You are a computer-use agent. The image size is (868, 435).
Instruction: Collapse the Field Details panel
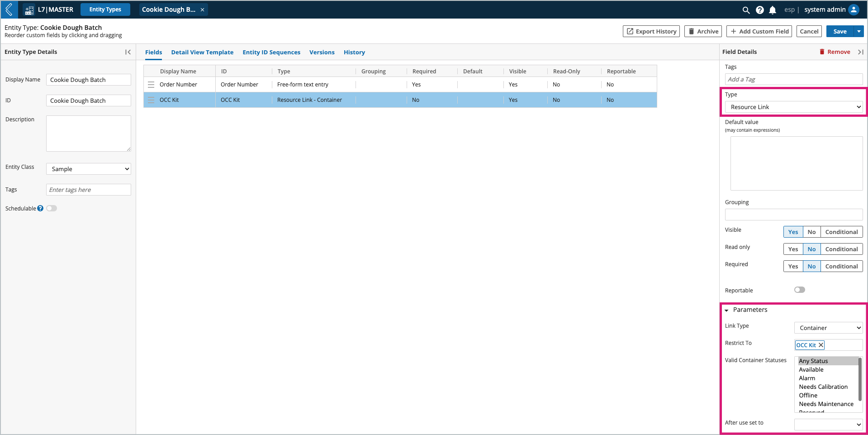coord(860,52)
